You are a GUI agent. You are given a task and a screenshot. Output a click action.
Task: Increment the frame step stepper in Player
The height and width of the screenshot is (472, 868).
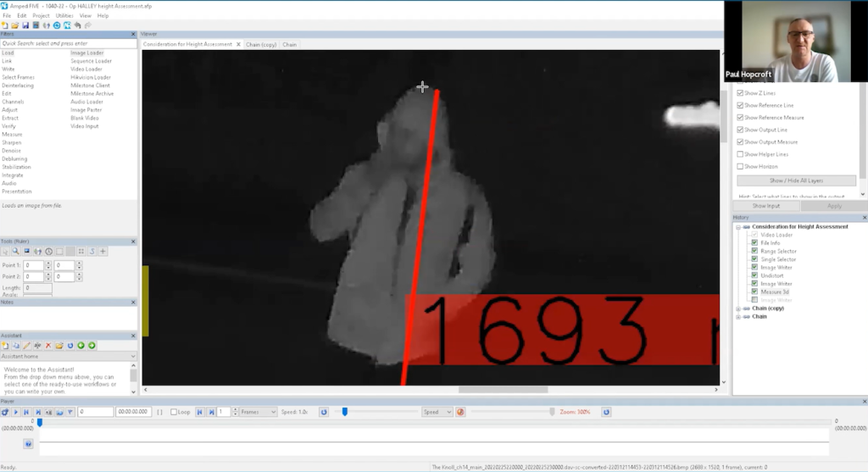[236, 410]
